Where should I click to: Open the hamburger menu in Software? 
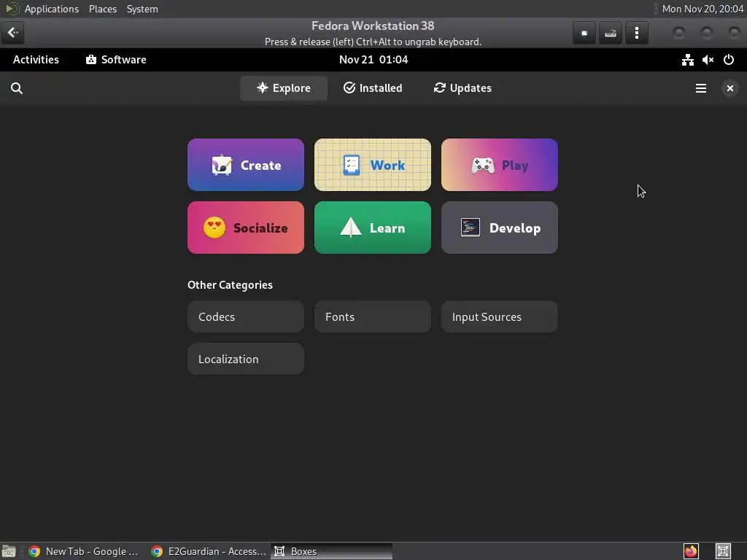click(701, 88)
